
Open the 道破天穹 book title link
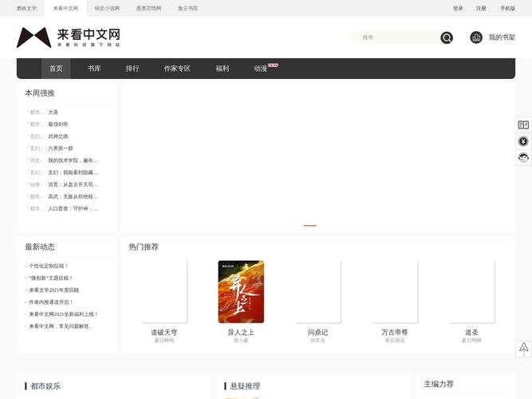[164, 332]
